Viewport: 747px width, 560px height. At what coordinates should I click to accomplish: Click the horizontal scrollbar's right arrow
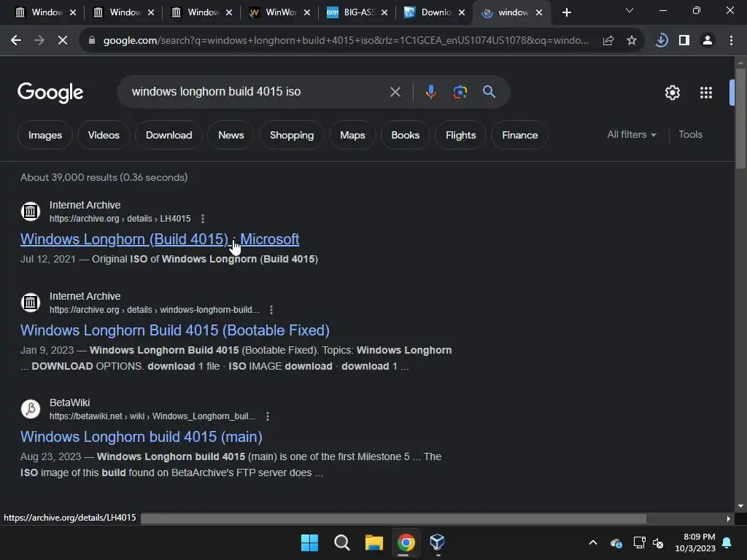[x=729, y=518]
